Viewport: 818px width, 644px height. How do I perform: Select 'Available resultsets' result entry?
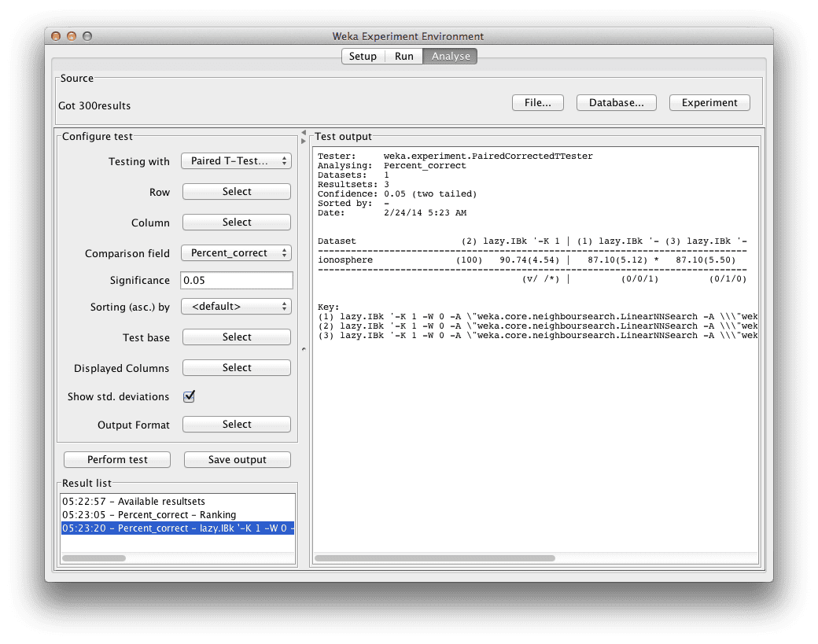[x=178, y=501]
